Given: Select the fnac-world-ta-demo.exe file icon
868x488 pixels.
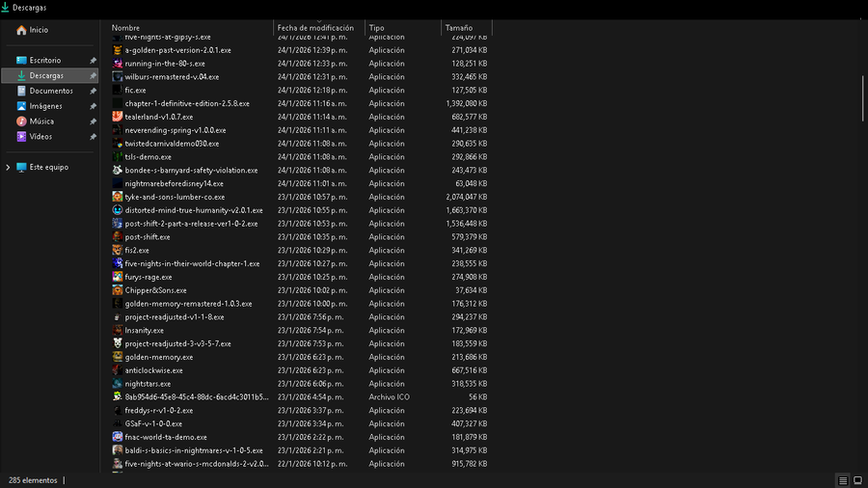Looking at the screenshot, I should point(118,437).
